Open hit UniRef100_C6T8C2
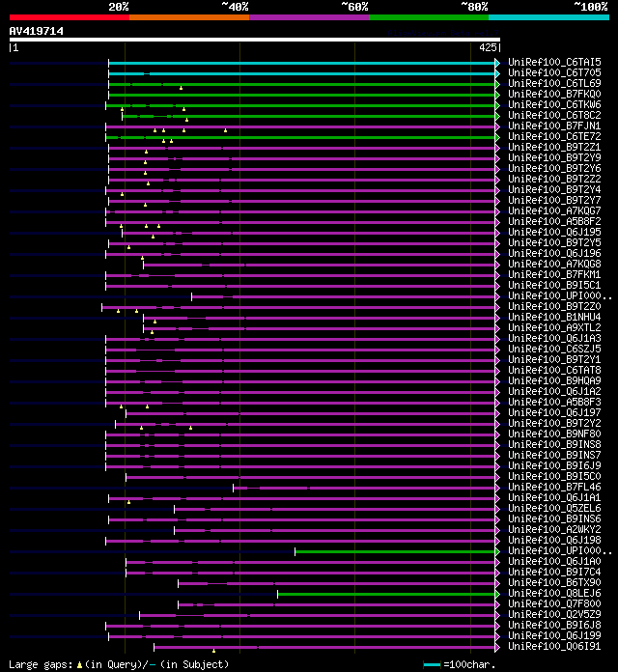Viewport: 618px width, 672px height. (x=554, y=115)
